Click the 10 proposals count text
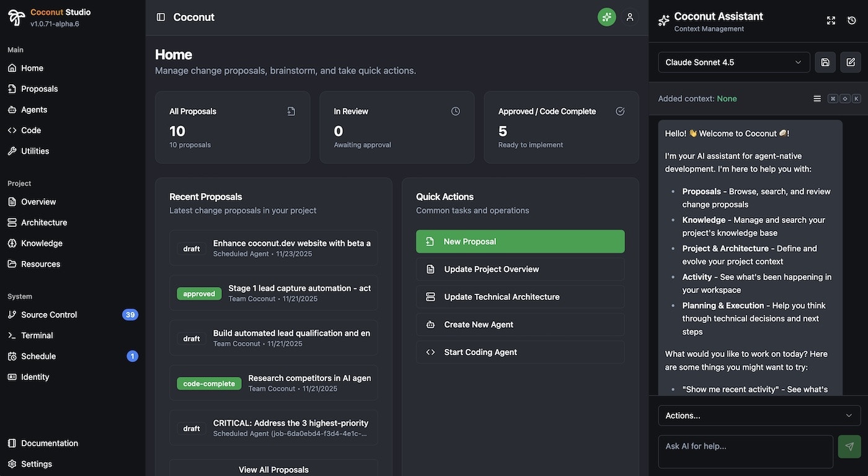The height and width of the screenshot is (476, 868). [x=190, y=145]
